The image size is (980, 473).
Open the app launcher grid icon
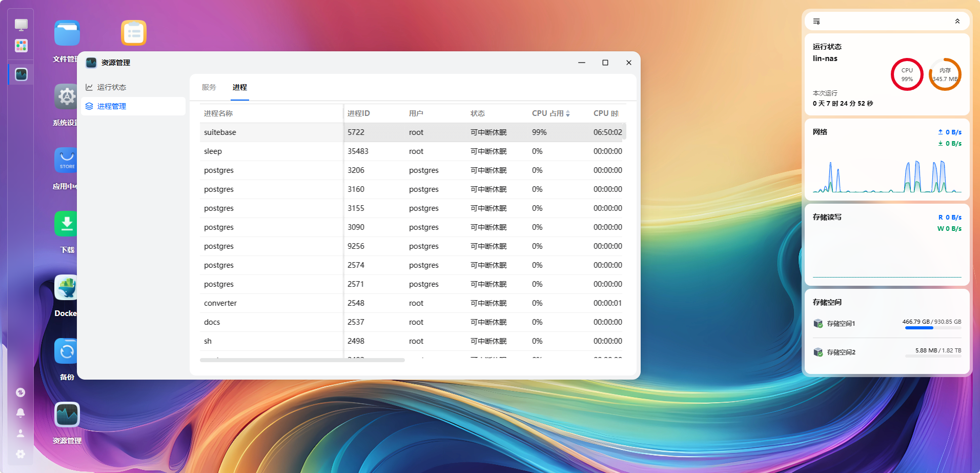click(x=21, y=46)
